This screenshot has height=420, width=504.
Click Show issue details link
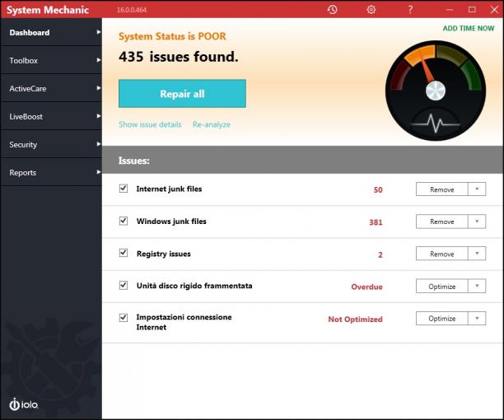point(150,124)
